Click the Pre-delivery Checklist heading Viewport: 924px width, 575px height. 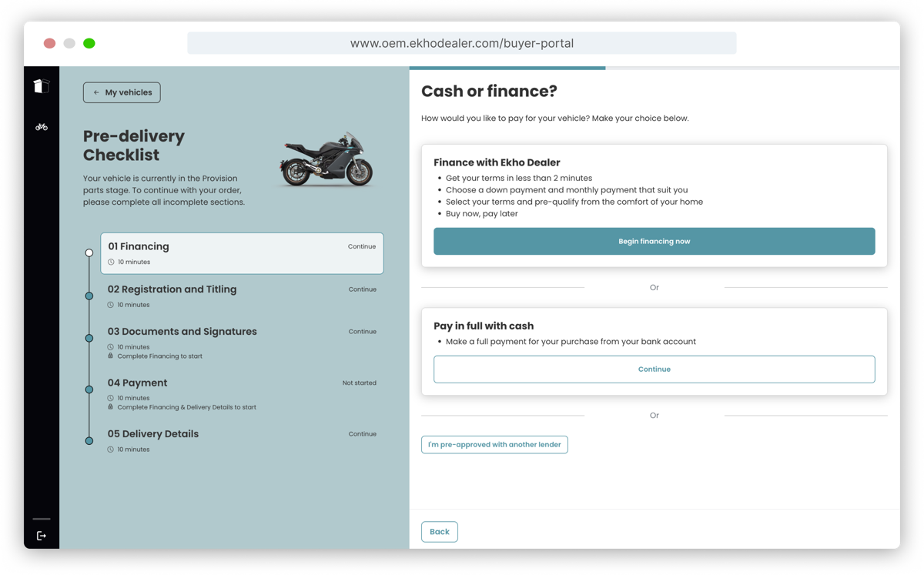click(134, 145)
